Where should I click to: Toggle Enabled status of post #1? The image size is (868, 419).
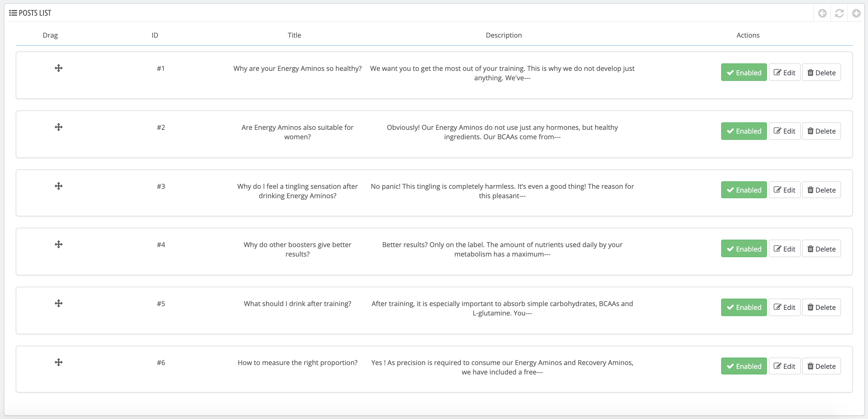point(744,72)
